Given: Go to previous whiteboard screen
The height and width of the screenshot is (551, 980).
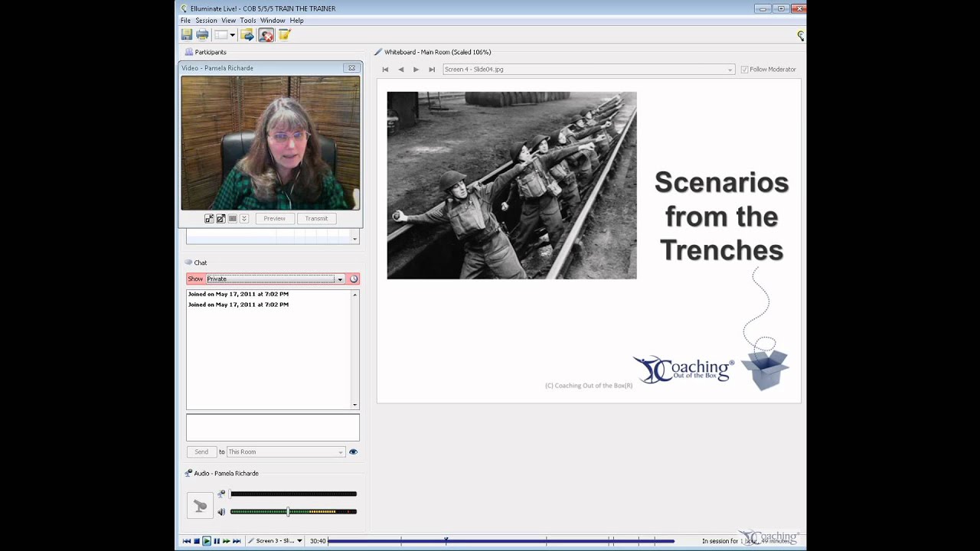Looking at the screenshot, I should click(x=400, y=70).
